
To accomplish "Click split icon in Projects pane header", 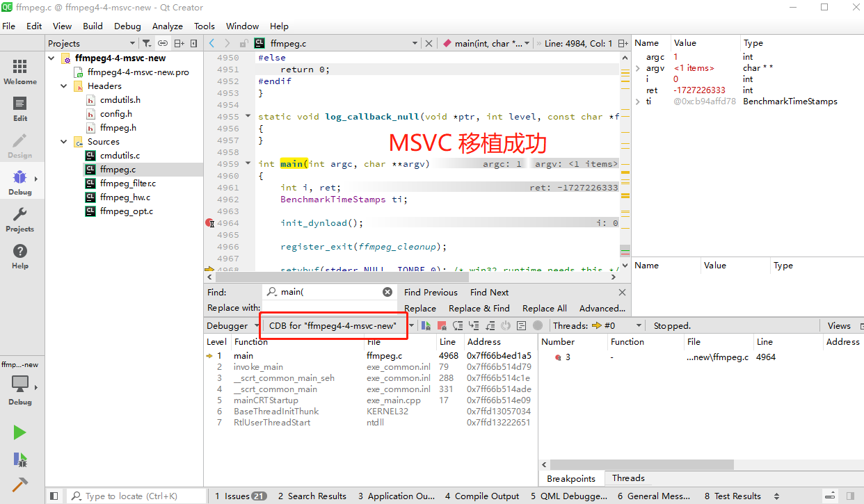I will 179,43.
